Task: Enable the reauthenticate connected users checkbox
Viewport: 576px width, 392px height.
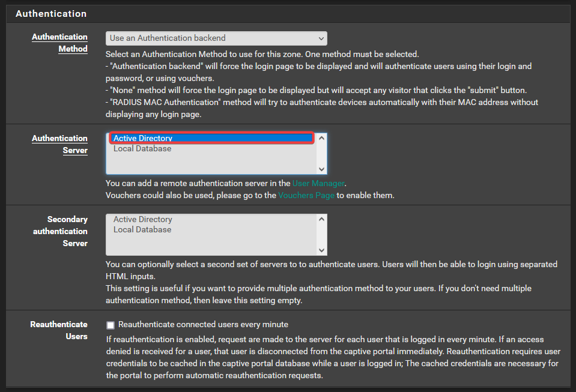Action: coord(111,325)
